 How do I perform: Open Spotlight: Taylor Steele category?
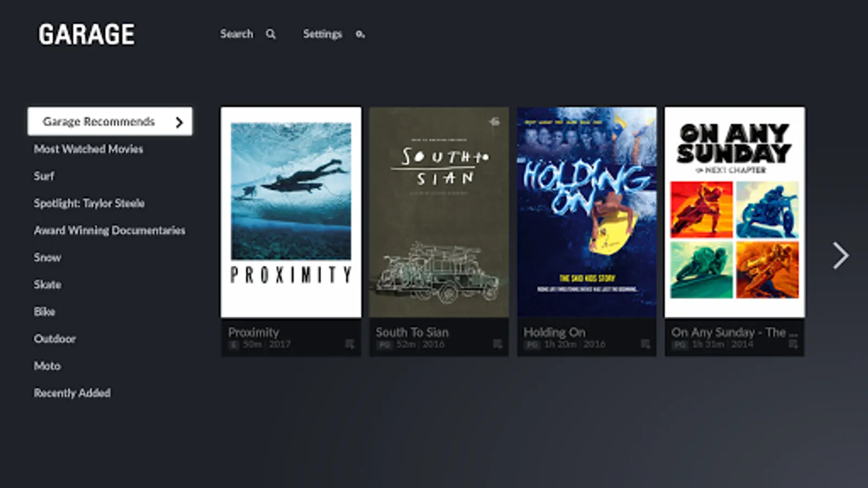[89, 203]
